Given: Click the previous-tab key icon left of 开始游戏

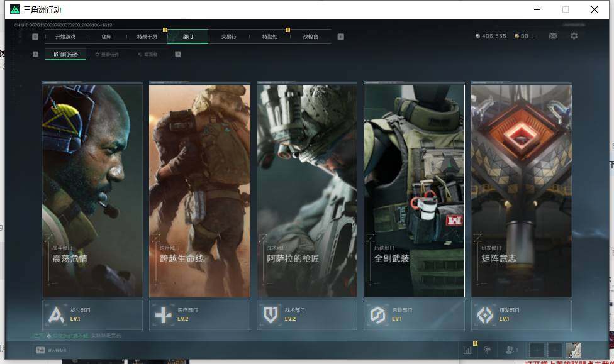Looking at the screenshot, I should [x=35, y=37].
